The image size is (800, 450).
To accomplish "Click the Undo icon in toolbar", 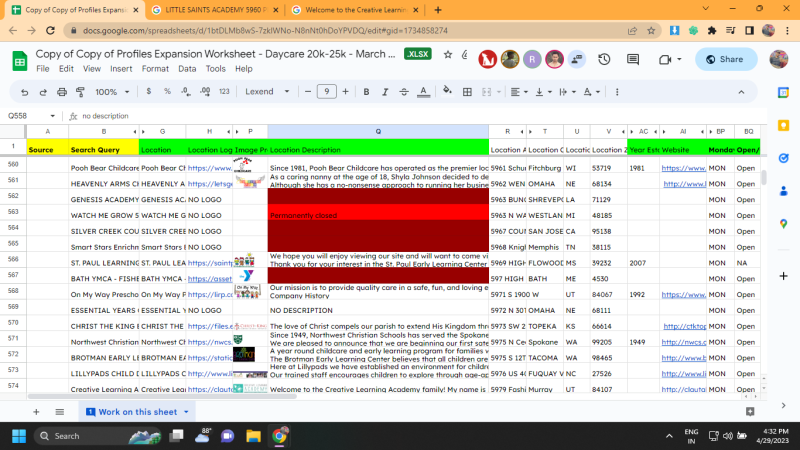I will [24, 92].
